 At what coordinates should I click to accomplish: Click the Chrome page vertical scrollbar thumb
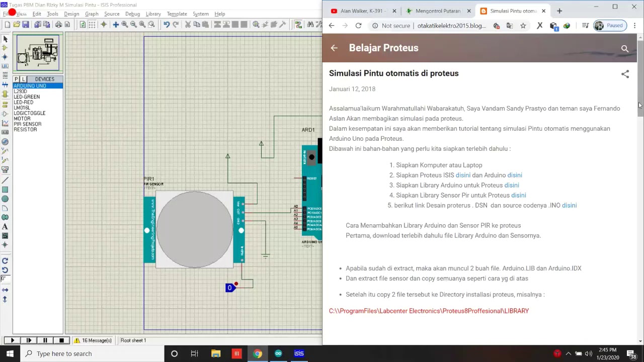pos(640,78)
